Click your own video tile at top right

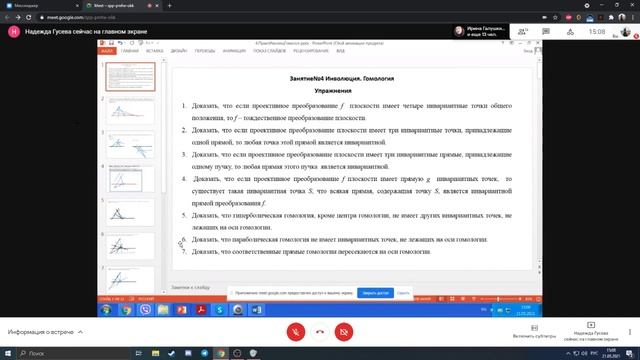point(625,32)
